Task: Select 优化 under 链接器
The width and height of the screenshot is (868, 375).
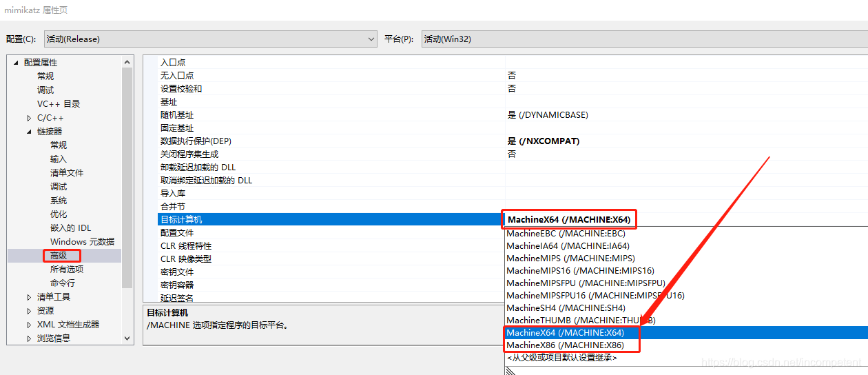Action: (x=59, y=214)
